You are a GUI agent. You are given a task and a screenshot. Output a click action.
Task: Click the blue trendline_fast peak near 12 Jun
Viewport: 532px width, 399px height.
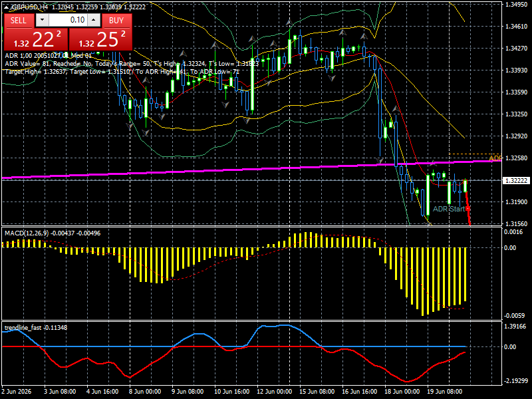point(275,326)
